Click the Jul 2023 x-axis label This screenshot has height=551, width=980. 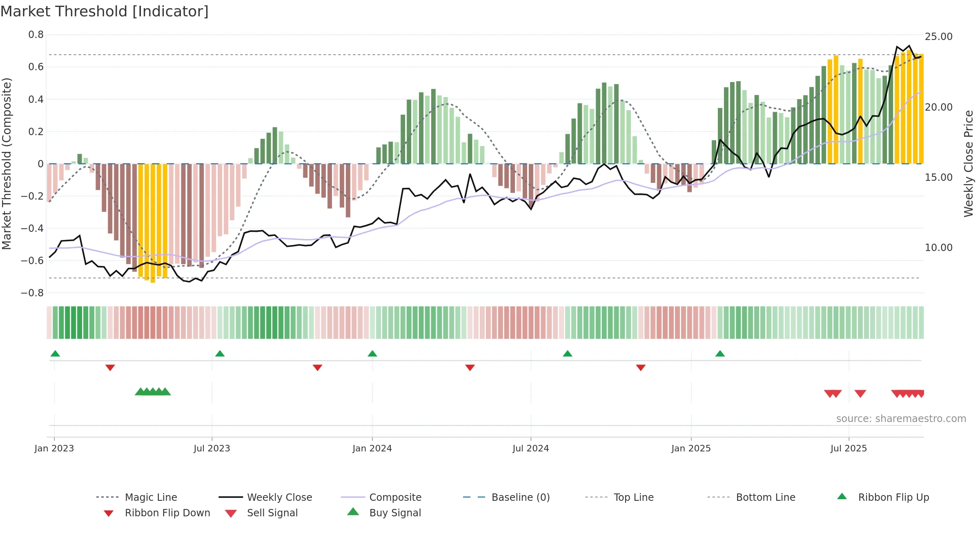point(212,448)
